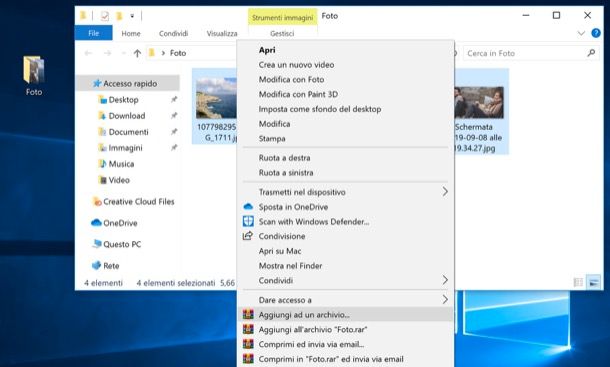Screen dimensions: 610x367
Task: Go back with the left arrow button
Action: (88, 53)
